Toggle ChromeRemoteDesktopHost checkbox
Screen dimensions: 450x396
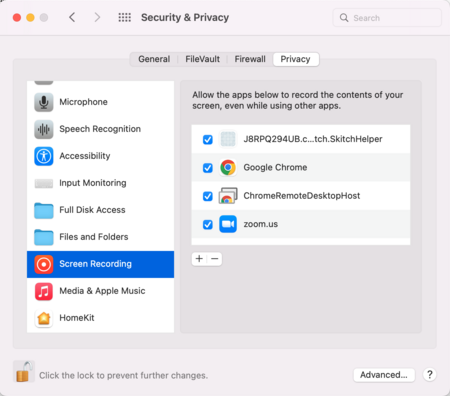(208, 196)
